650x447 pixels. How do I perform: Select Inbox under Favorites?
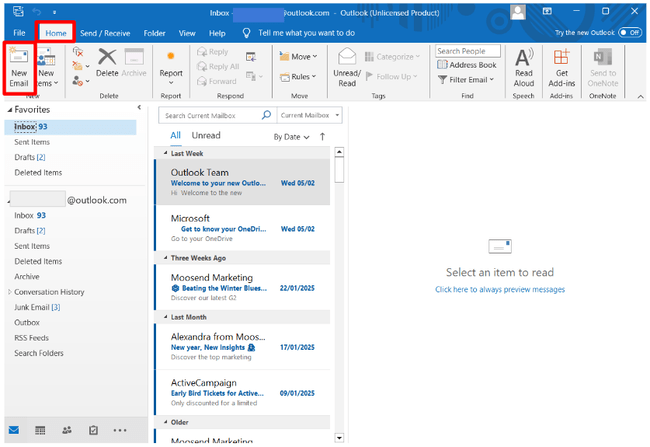[70, 127]
